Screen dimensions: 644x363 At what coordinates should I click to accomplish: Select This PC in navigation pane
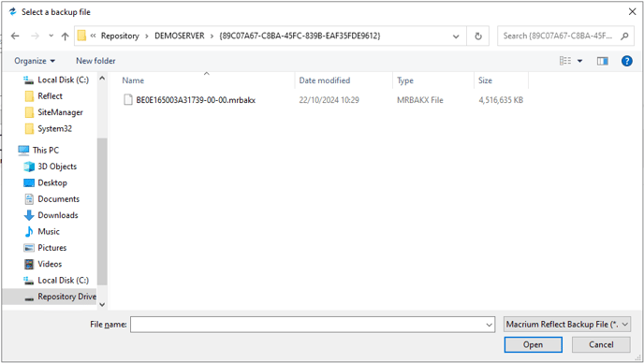(x=46, y=150)
